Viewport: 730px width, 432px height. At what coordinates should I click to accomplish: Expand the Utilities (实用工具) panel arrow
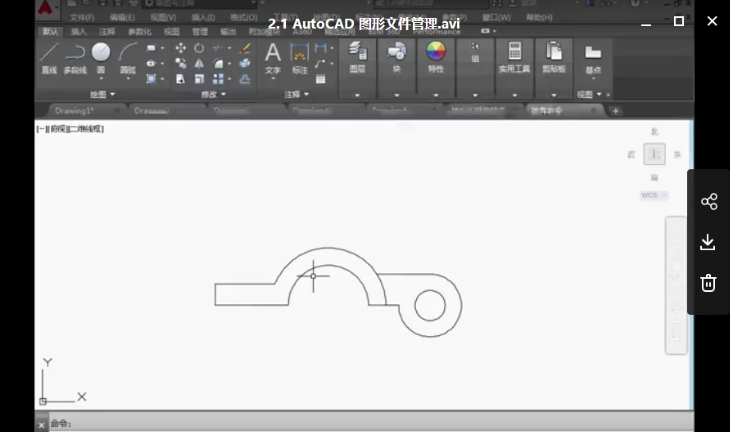pos(514,95)
